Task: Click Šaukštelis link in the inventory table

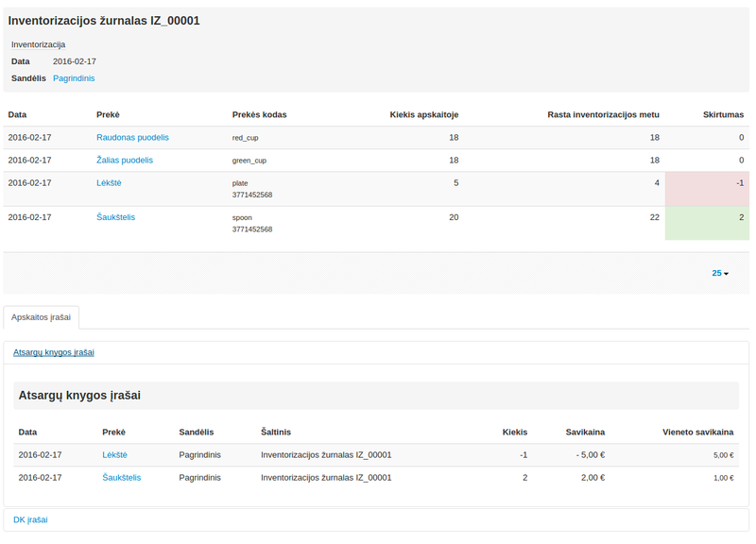Action: click(115, 217)
